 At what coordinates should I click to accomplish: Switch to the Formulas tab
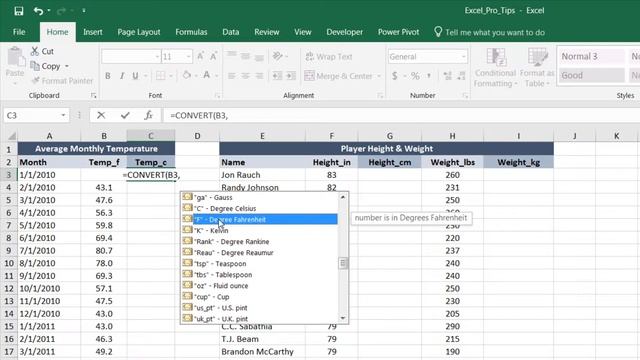click(x=191, y=32)
